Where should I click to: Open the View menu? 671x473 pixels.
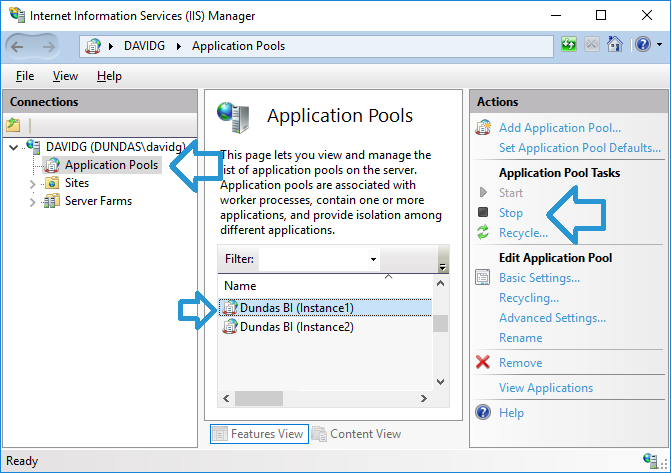pyautogui.click(x=65, y=76)
